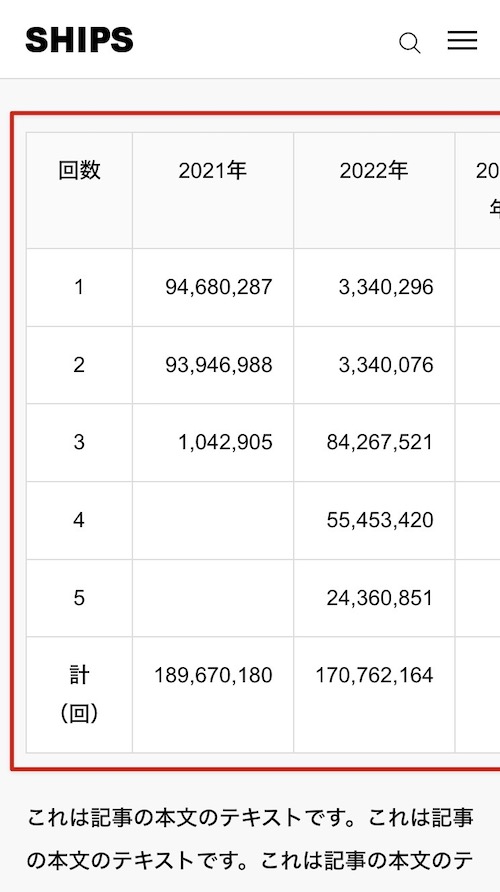
Task: Click the row label 5
Action: [x=79, y=598]
